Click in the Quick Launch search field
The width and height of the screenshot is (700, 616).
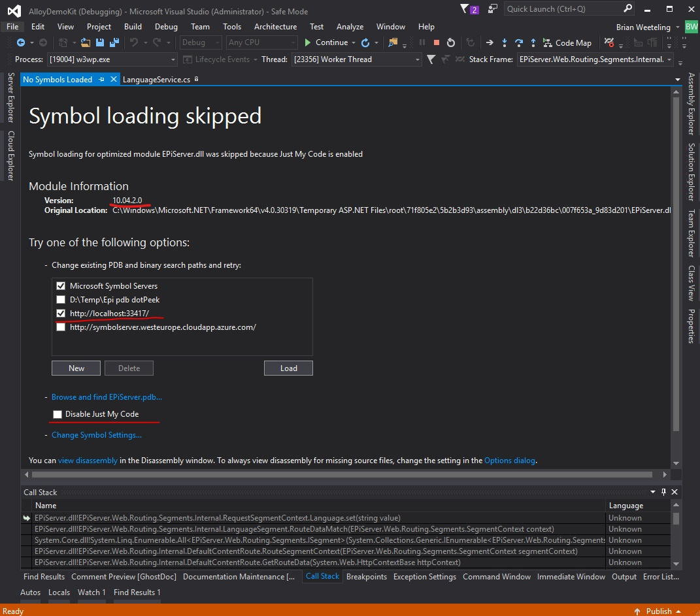click(x=563, y=9)
